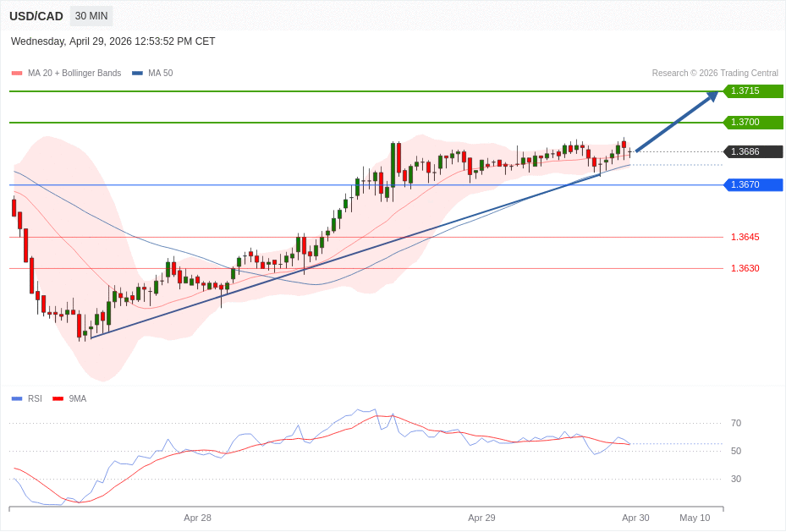786x532 pixels.
Task: Click the dark 1.3686 current price tag
Action: click(x=752, y=152)
